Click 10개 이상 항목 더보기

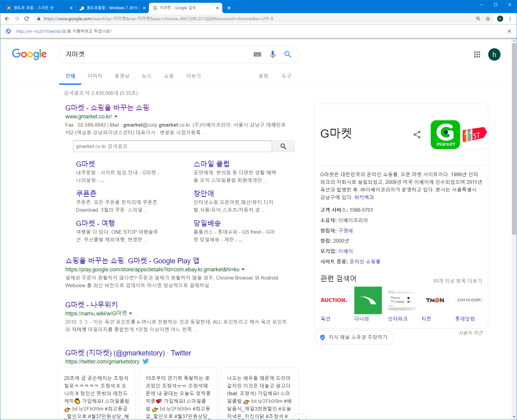pos(457,281)
